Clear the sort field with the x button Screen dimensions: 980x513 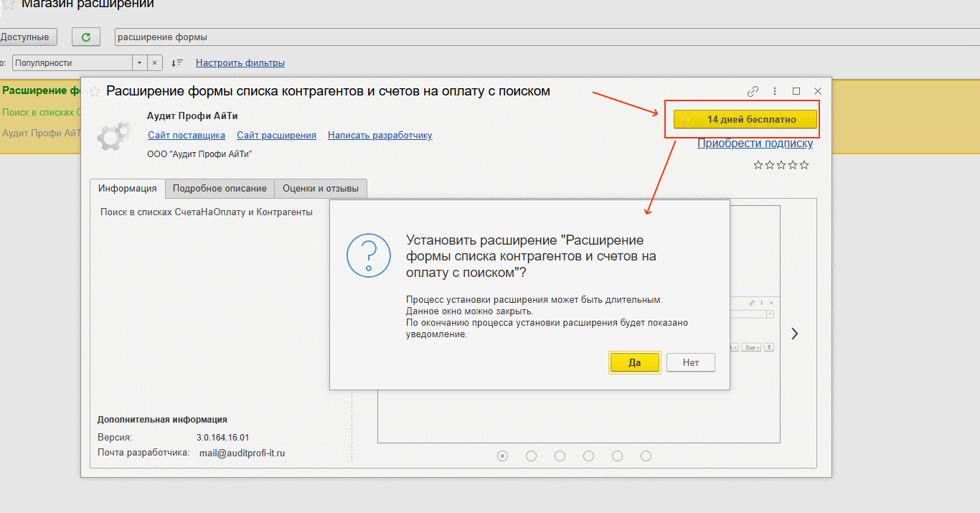(155, 63)
